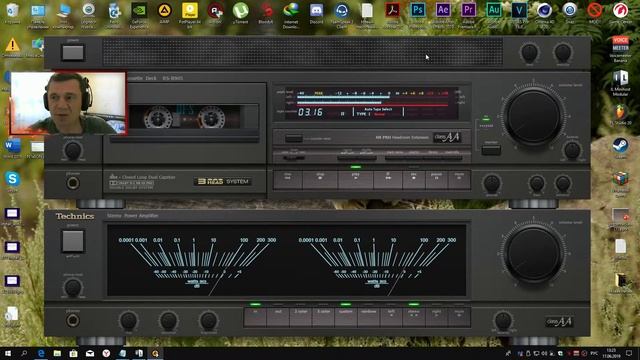This screenshot has height=360, width=640.
Task: Click the balance knob beside amplifier class AA logo
Action: click(x=503, y=320)
